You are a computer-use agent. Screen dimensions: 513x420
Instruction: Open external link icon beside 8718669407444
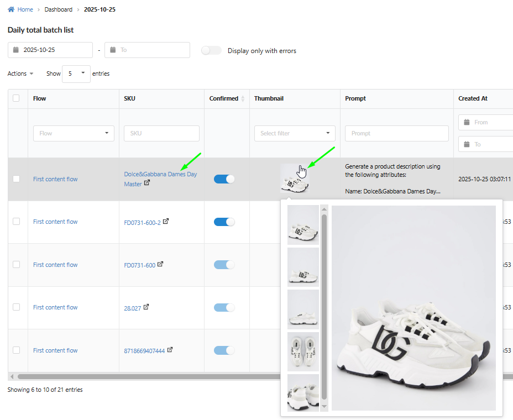[170, 350]
